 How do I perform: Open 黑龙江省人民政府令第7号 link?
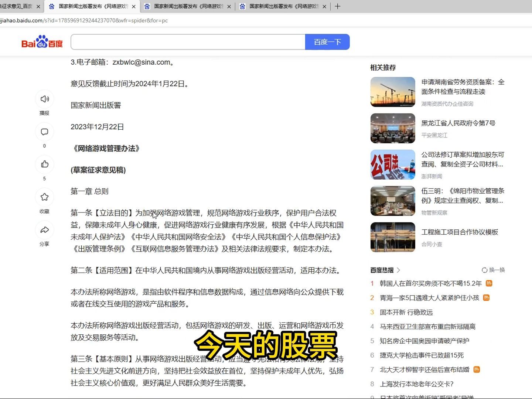tap(458, 123)
